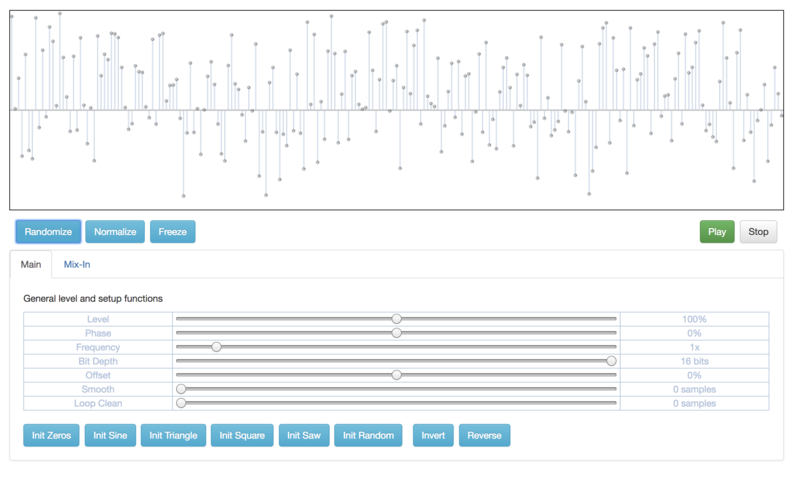The width and height of the screenshot is (800, 484).
Task: Reverse the waveform samples
Action: pos(484,436)
